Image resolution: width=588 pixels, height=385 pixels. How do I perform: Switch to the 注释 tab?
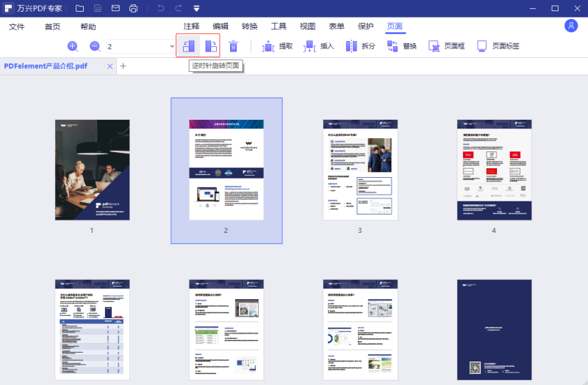point(192,26)
